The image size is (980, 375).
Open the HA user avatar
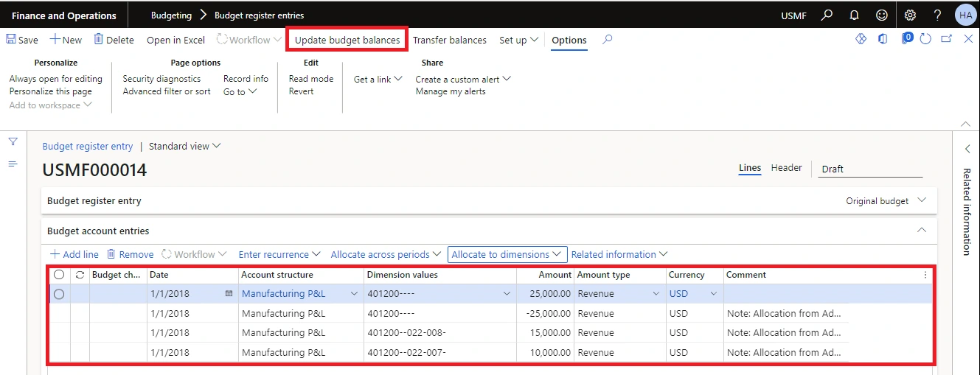pos(965,15)
